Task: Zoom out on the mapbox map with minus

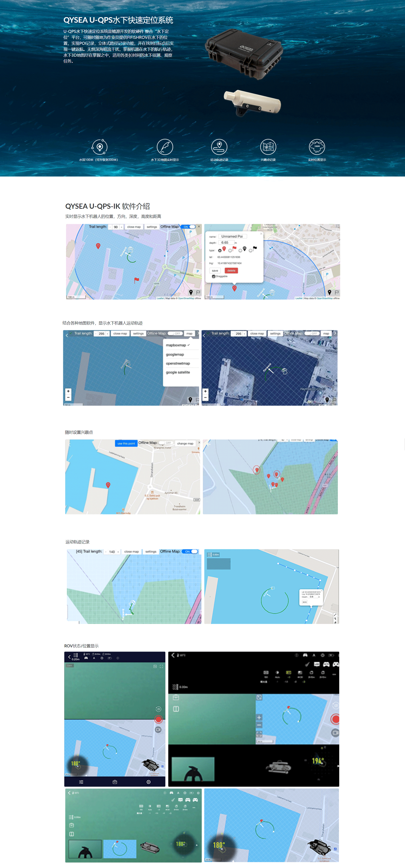Action: click(x=68, y=397)
